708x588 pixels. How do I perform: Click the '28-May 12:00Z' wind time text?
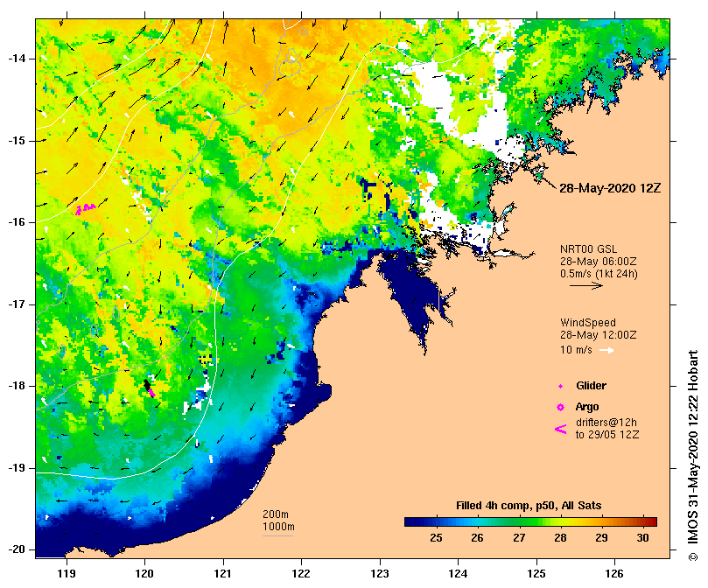(x=599, y=335)
